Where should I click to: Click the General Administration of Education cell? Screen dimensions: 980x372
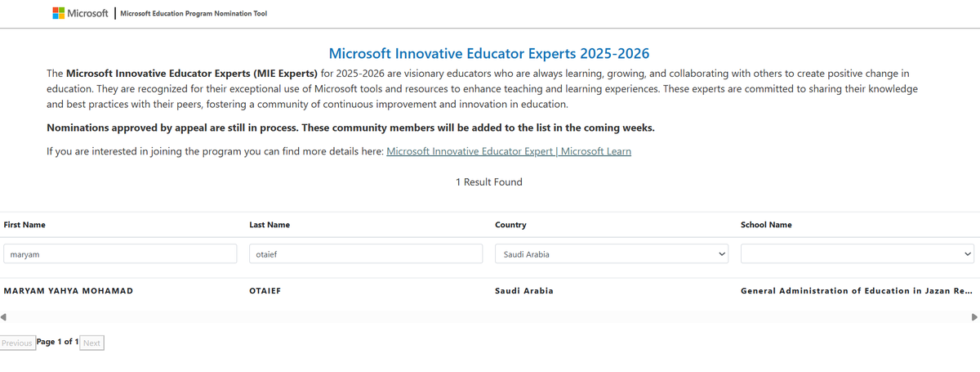857,291
